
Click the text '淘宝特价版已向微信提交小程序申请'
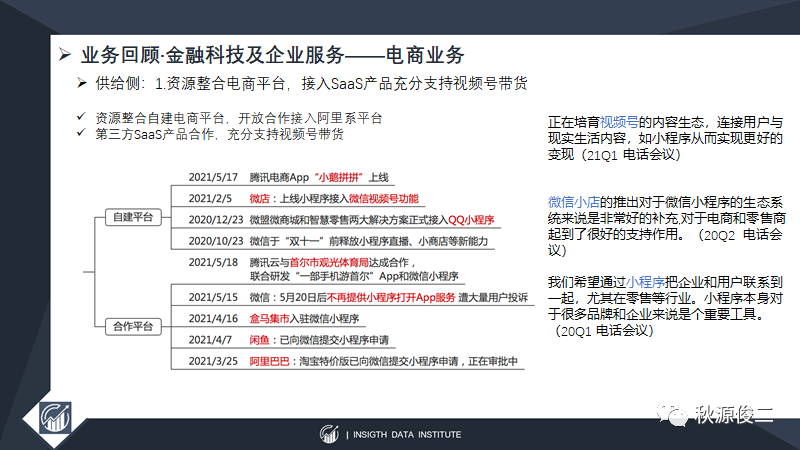[x=378, y=361]
